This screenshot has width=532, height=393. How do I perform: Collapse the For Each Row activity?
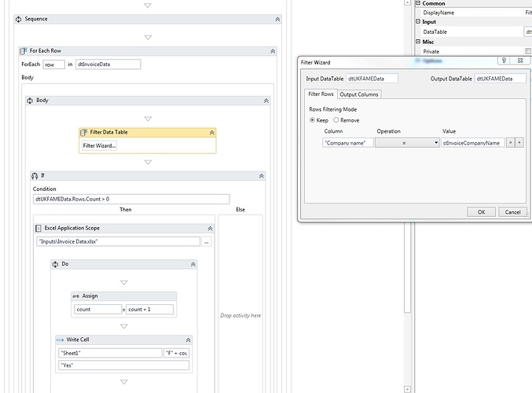point(273,51)
